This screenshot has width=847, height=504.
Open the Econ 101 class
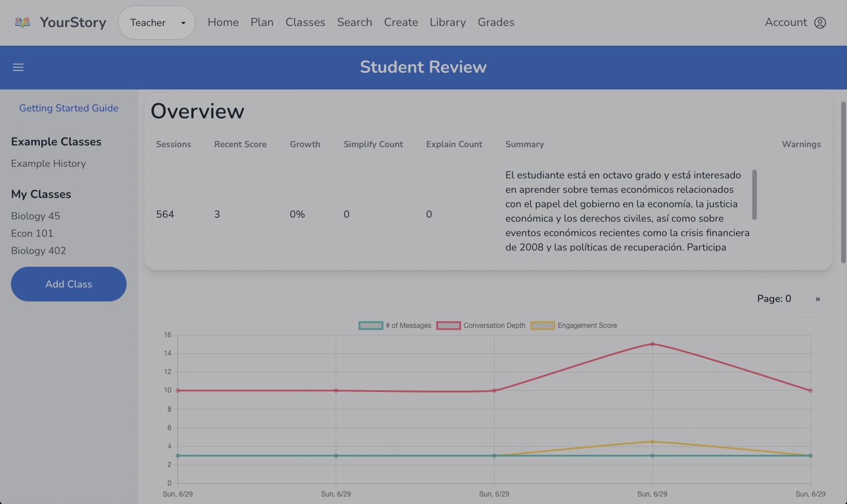click(x=32, y=233)
